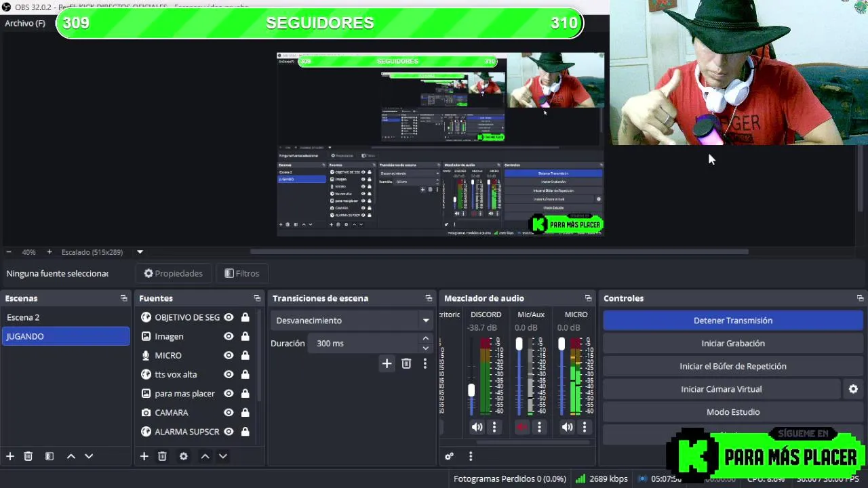The width and height of the screenshot is (868, 488).
Task: Toggle visibility of MICRO source
Action: [229, 355]
